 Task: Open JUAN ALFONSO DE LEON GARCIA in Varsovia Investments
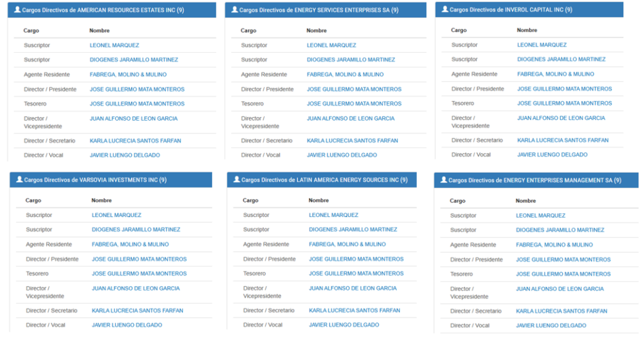tap(136, 288)
